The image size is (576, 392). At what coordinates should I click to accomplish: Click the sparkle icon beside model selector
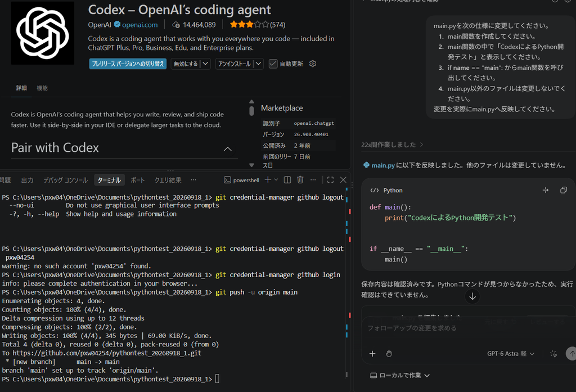(x=553, y=353)
